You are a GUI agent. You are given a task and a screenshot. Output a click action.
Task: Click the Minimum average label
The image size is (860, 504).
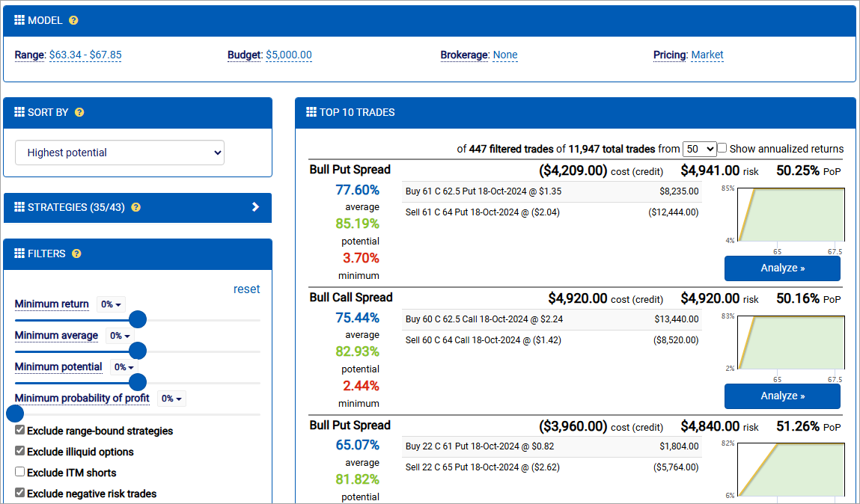[56, 335]
